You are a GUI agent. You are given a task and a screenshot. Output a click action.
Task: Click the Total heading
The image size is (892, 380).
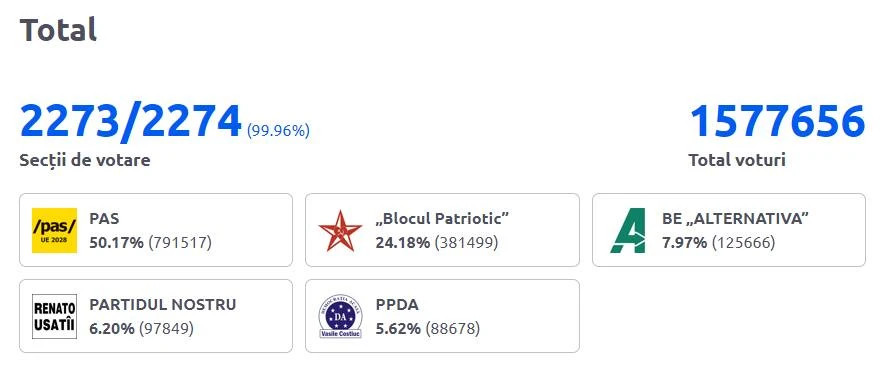coord(58,30)
